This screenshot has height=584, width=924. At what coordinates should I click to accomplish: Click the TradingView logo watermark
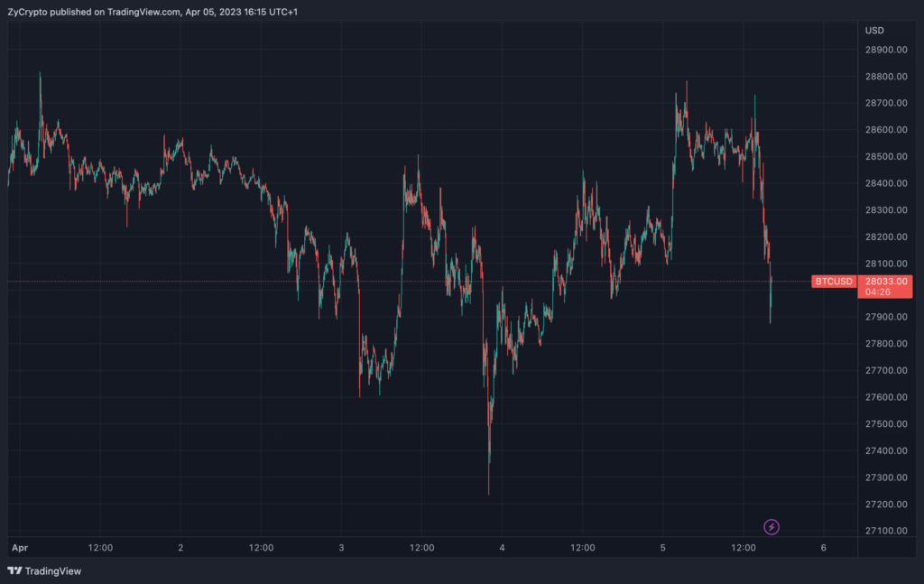15,570
